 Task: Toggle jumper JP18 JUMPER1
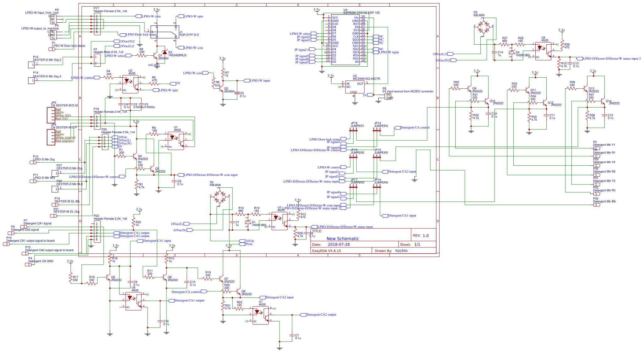coord(353,130)
